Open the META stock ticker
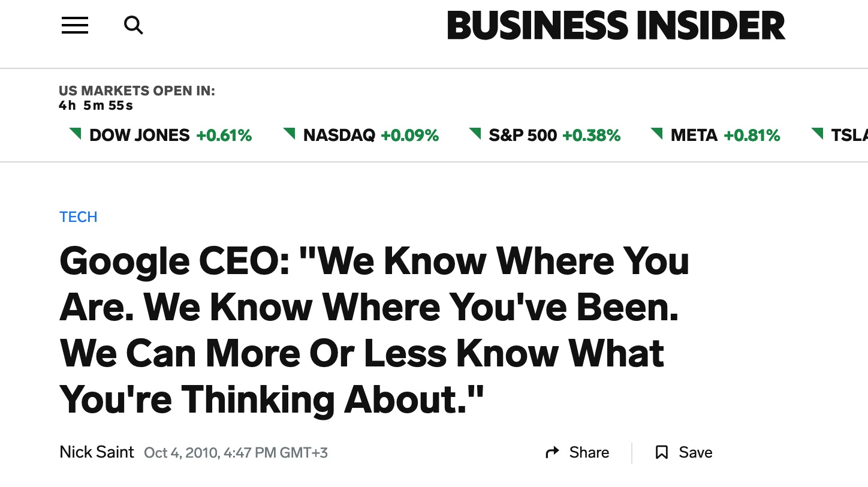 (694, 136)
